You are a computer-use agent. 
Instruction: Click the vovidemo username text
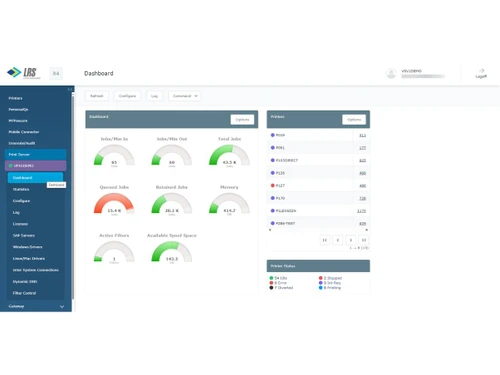[x=411, y=71]
